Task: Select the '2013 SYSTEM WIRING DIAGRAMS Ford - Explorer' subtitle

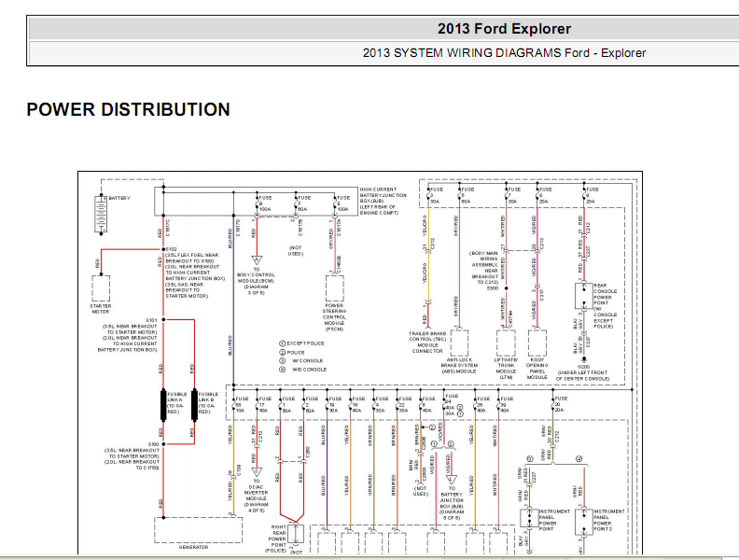Action: 504,53
